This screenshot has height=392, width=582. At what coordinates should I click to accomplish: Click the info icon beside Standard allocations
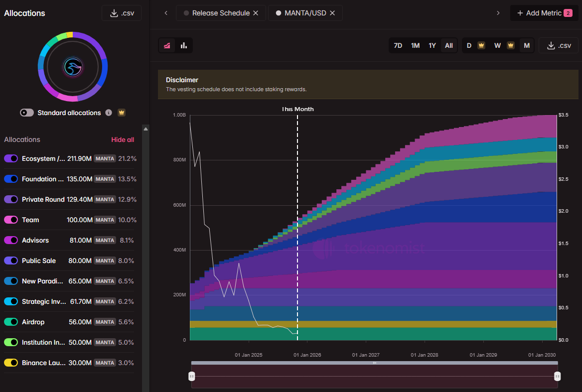coord(109,113)
